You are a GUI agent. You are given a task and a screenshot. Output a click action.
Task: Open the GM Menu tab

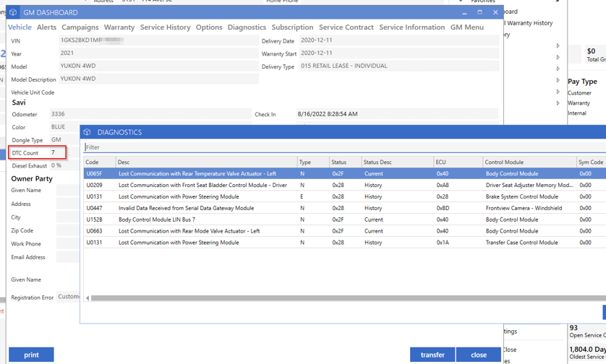point(467,27)
